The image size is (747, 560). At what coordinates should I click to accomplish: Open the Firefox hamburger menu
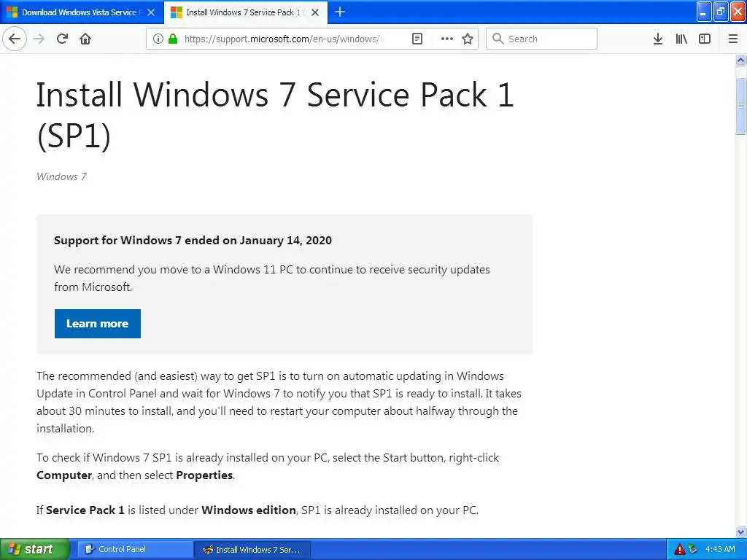[x=733, y=39]
